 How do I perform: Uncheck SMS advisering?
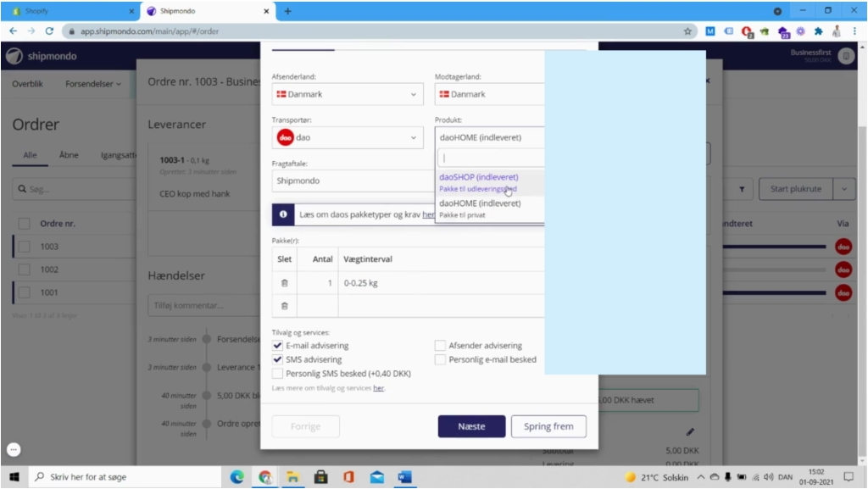[277, 359]
